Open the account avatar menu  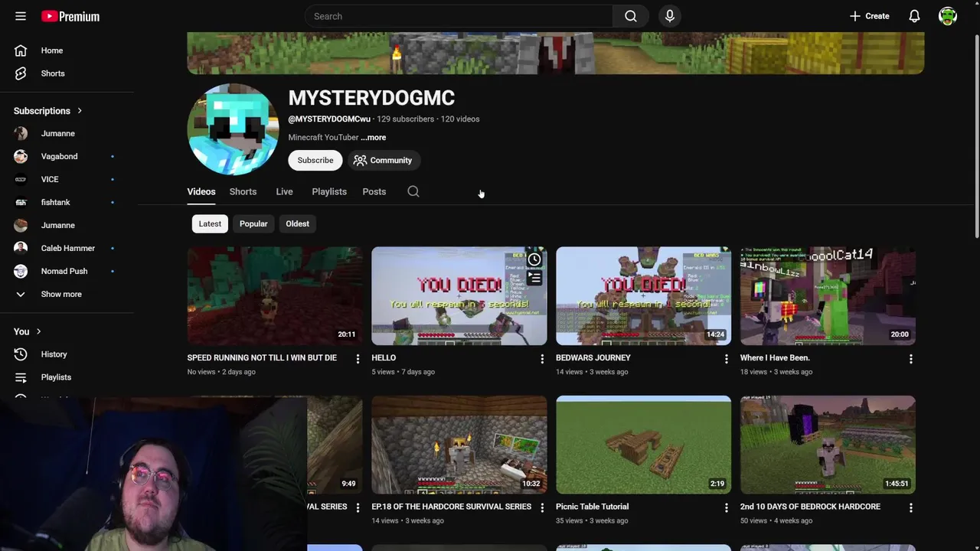(948, 16)
